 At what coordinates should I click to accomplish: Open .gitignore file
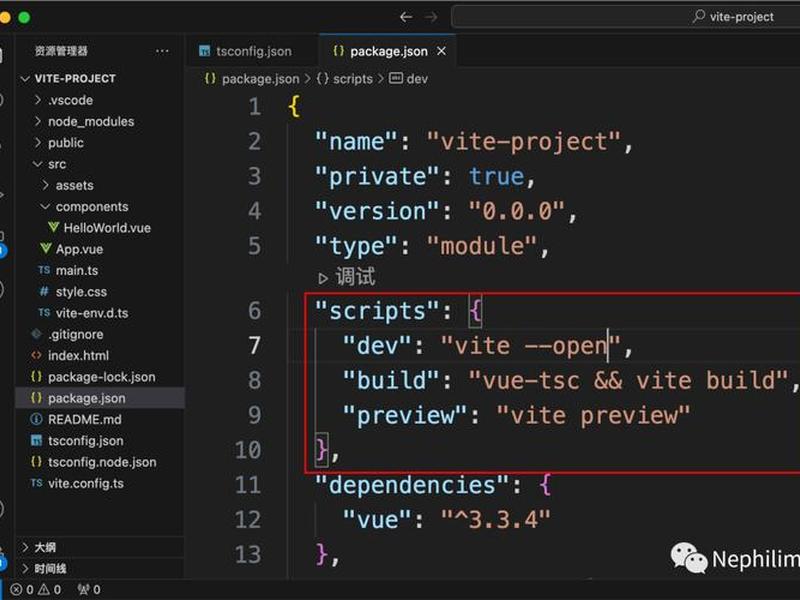click(x=99, y=335)
